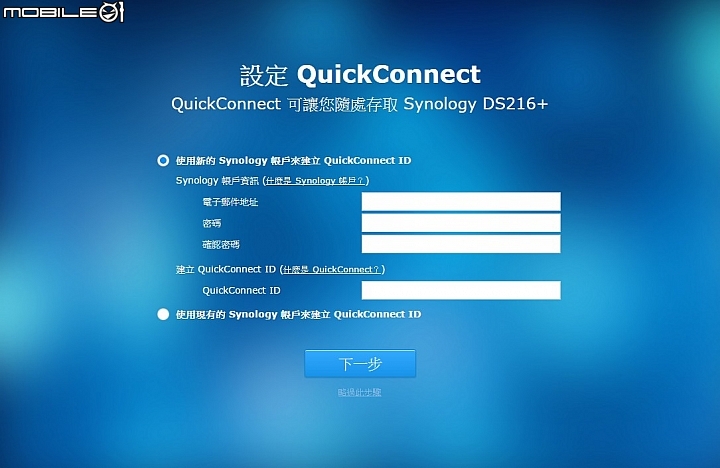Image resolution: width=720 pixels, height=468 pixels.
Task: Click the Synology 帳戶資訊 section heading
Action: click(x=217, y=180)
